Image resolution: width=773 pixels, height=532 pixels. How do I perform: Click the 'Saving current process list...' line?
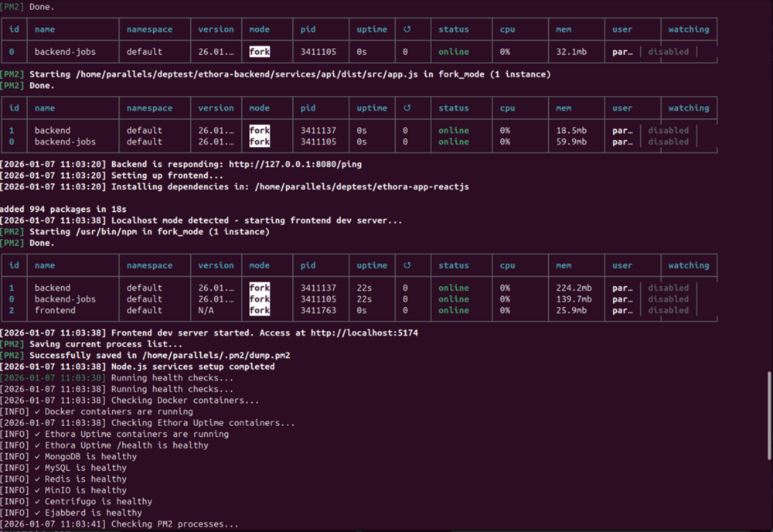[91, 344]
